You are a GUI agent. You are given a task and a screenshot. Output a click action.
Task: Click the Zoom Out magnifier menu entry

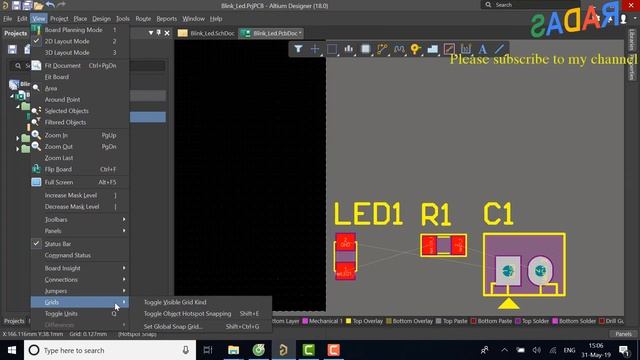(x=80, y=147)
